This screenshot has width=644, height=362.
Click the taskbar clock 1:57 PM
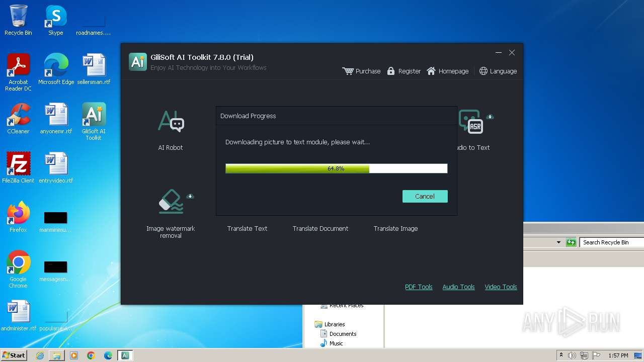(x=618, y=355)
